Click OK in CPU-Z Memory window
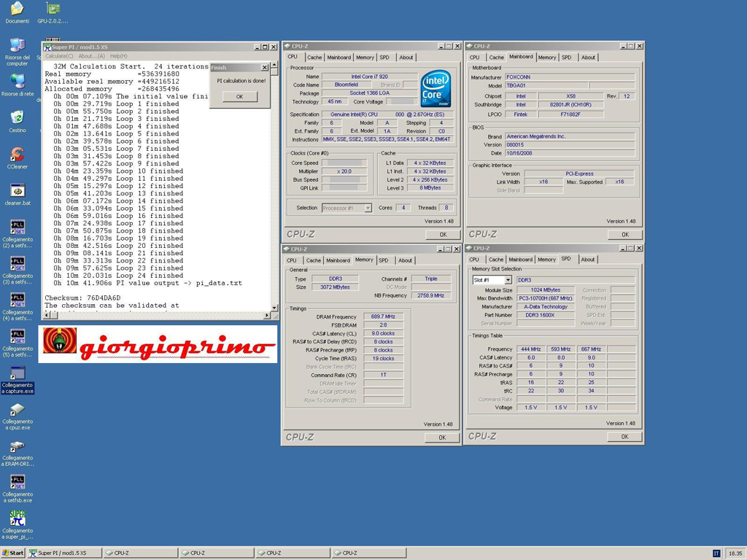This screenshot has height=560, width=747. click(442, 437)
